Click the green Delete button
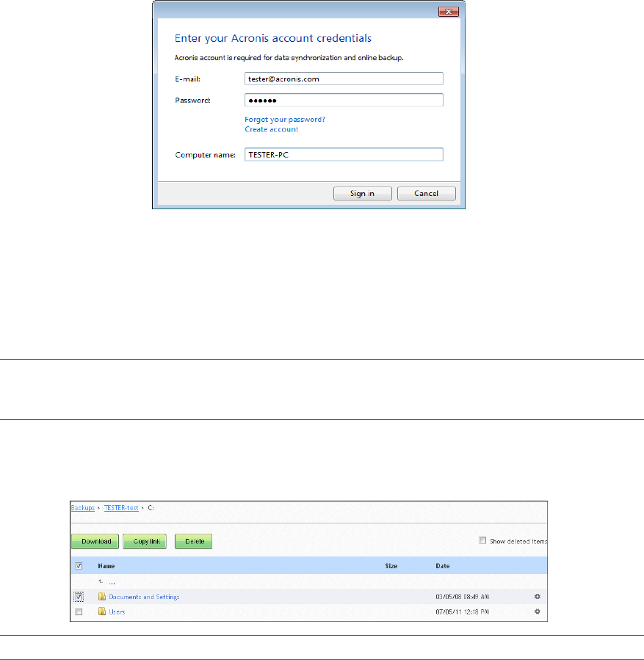This screenshot has height=660, width=644. click(x=194, y=541)
